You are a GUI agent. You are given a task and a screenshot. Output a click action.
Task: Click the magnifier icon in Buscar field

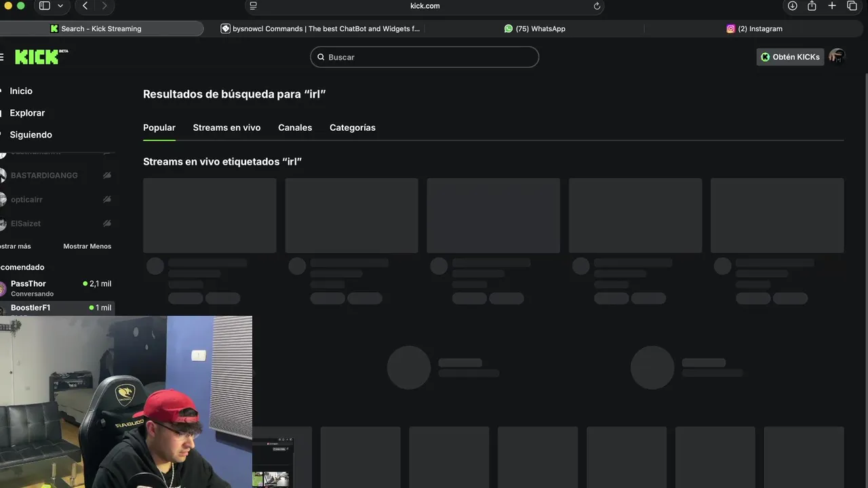(321, 57)
